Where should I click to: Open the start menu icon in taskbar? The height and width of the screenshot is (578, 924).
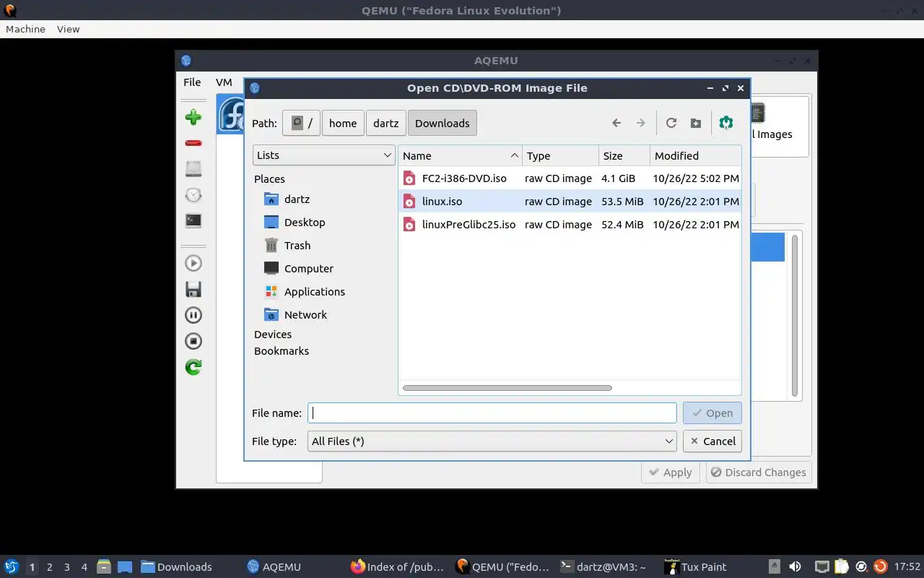pyautogui.click(x=11, y=566)
